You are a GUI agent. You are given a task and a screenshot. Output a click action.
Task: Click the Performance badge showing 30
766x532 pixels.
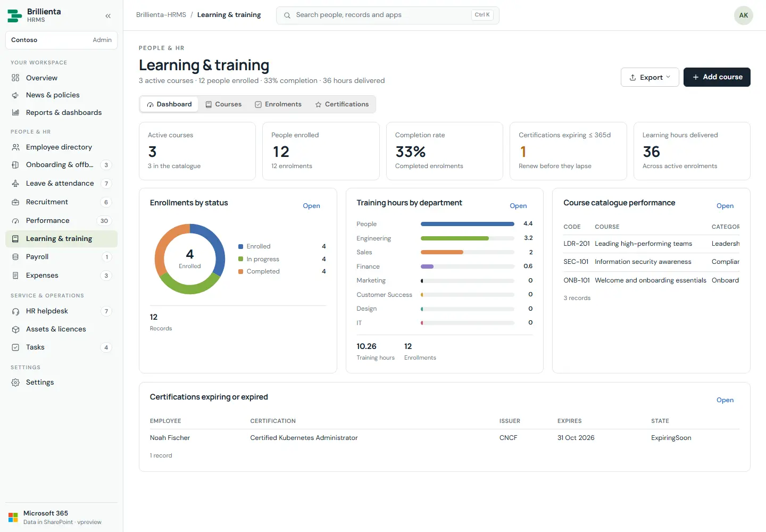tap(104, 221)
